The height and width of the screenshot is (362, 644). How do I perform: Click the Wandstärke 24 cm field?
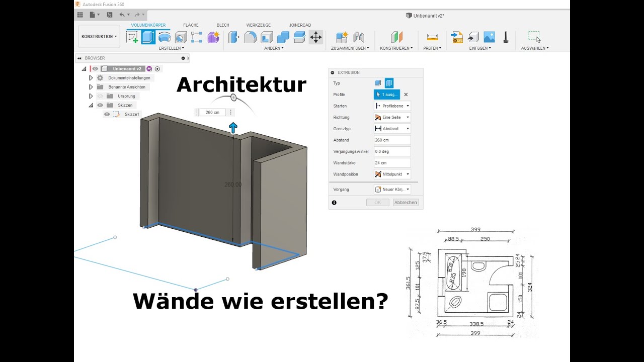coord(392,163)
